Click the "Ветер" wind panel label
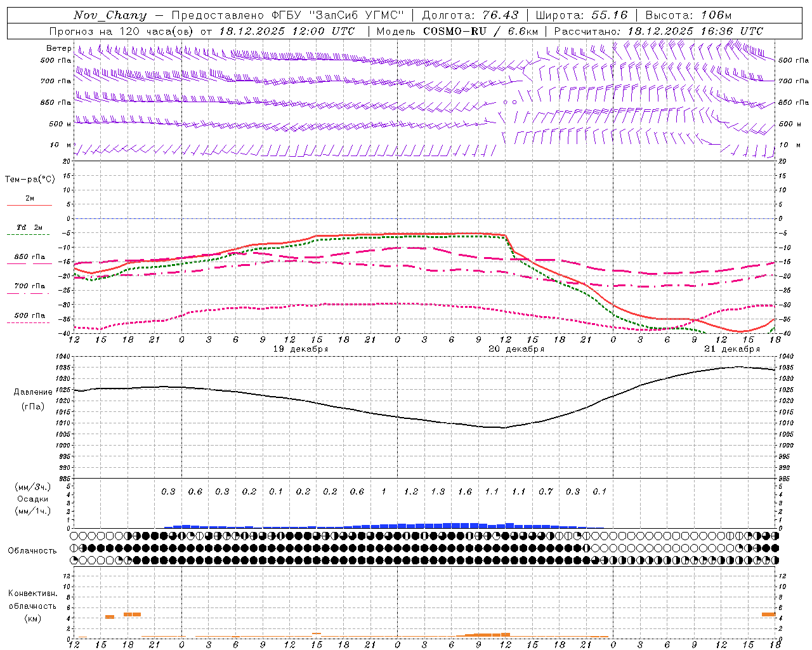The width and height of the screenshot is (812, 650). click(x=58, y=48)
